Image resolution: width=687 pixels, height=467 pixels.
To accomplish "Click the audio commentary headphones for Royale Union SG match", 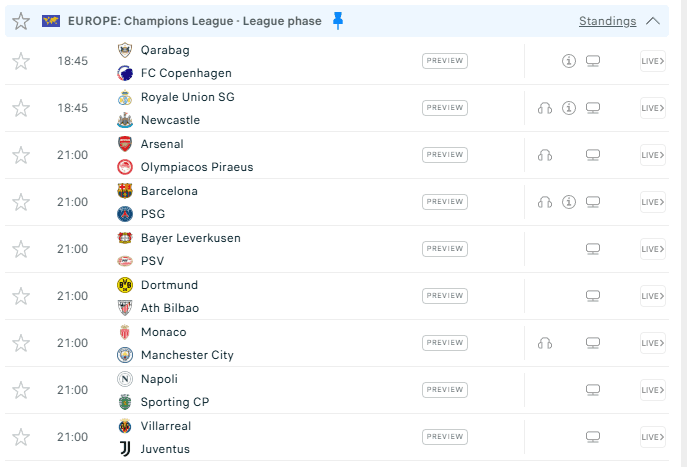I will [x=545, y=108].
